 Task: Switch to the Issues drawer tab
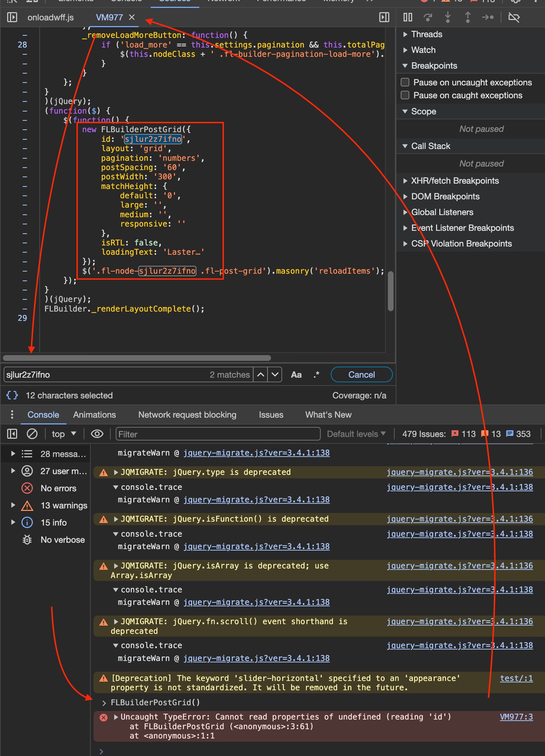coord(271,414)
